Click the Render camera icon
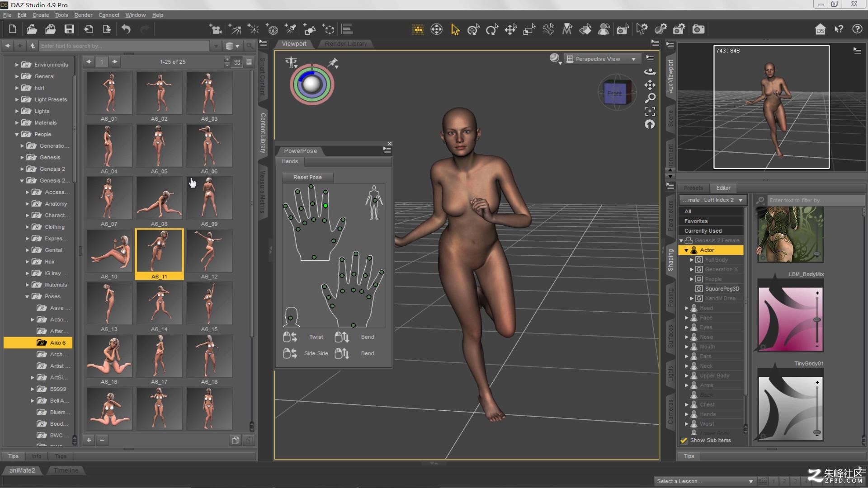 [x=698, y=30]
